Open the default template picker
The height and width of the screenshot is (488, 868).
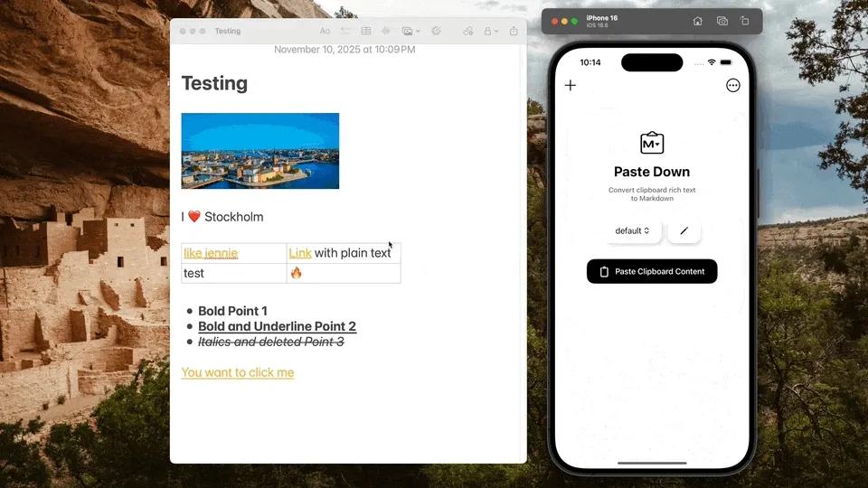[632, 230]
